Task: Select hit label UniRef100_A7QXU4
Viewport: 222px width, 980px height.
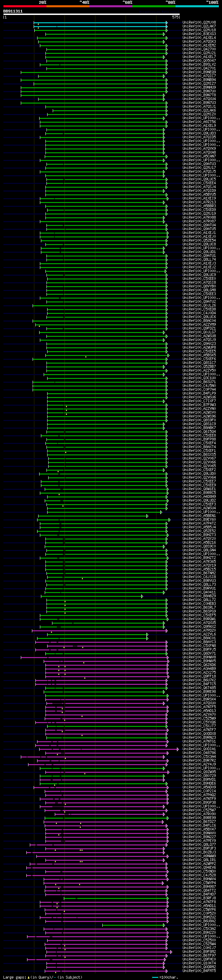Action: tap(199, 99)
